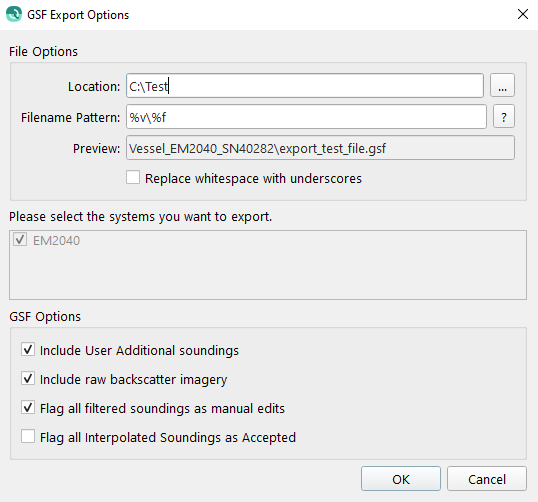Cancel the GSF export dialog
Screen dimensions: 538x502
[487, 479]
